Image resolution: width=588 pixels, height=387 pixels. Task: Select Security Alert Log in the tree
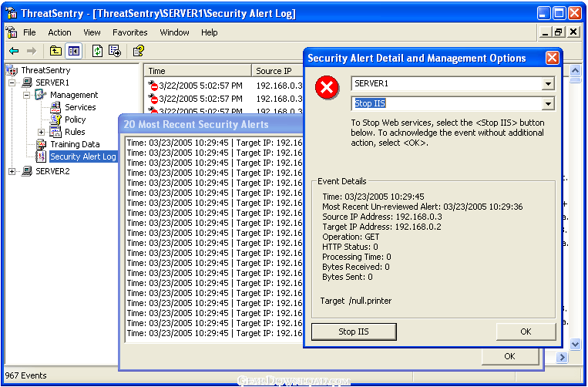[x=83, y=156]
